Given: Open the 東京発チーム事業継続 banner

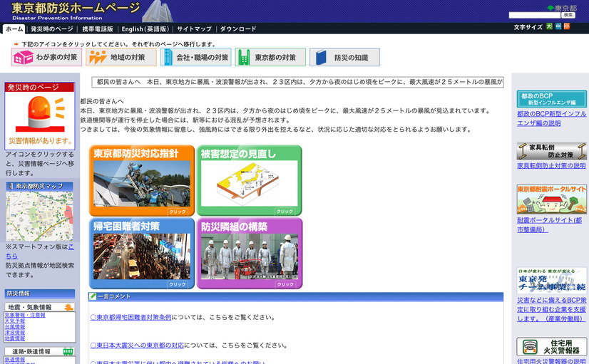Looking at the screenshot, I should (x=551, y=281).
